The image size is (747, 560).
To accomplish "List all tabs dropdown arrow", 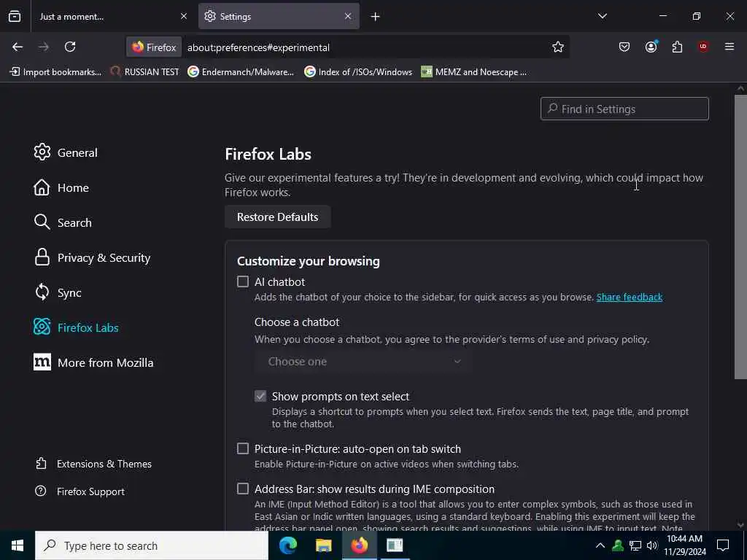I will click(602, 16).
